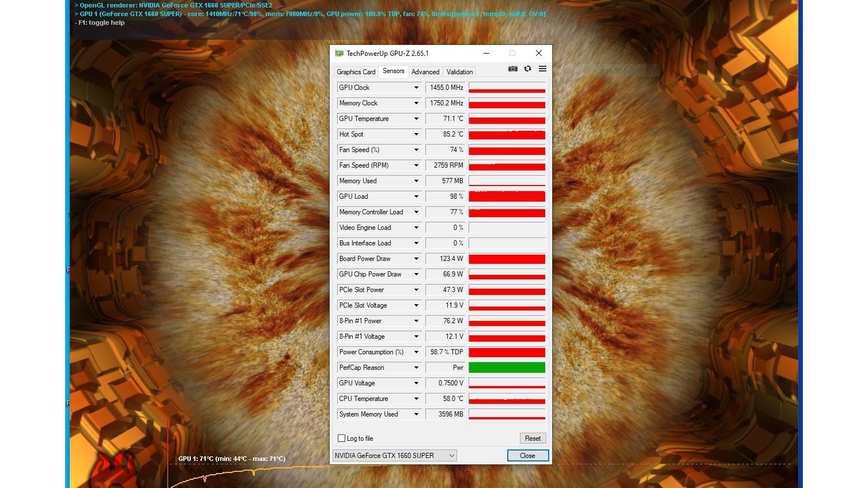Image resolution: width=868 pixels, height=488 pixels.
Task: Click the TechPowerUp GPU-Z 2.65.1 title text
Action: coord(387,54)
